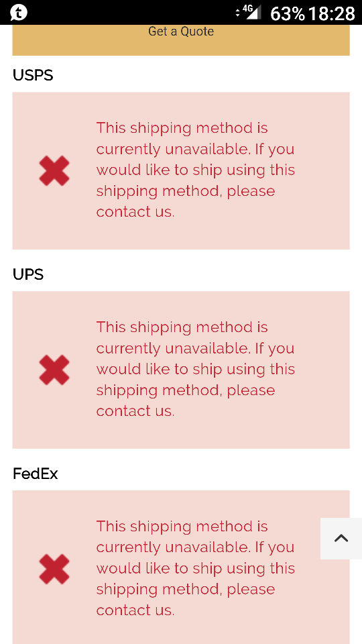The width and height of the screenshot is (362, 644).
Task: Tap the Get a Quote button
Action: tap(181, 40)
